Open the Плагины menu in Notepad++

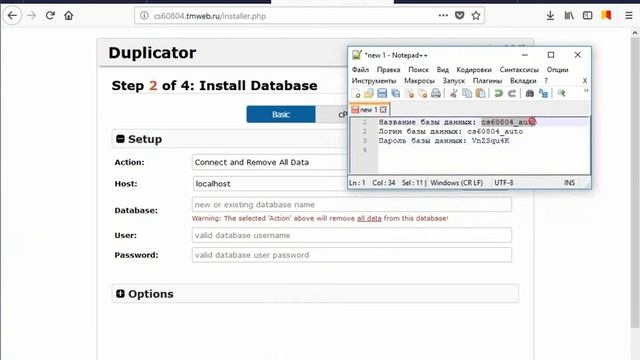(x=487, y=81)
